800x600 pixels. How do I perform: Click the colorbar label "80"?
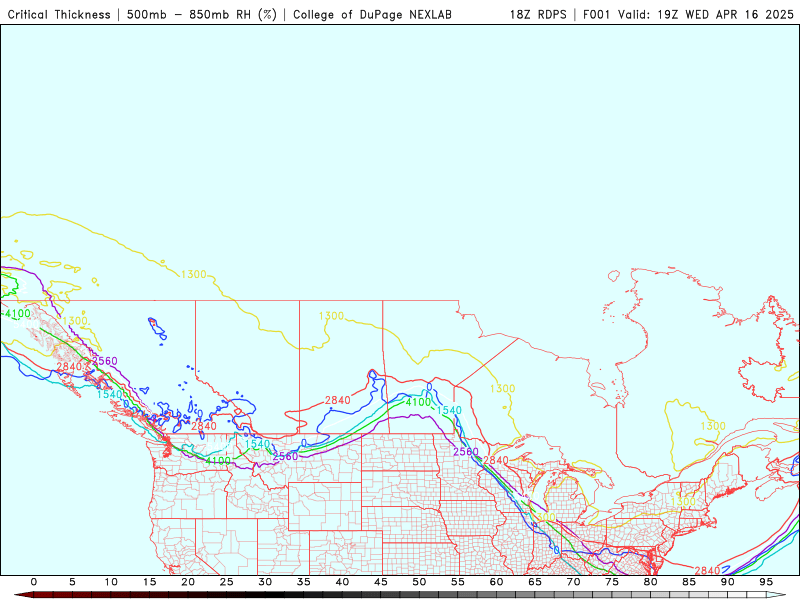[651, 582]
